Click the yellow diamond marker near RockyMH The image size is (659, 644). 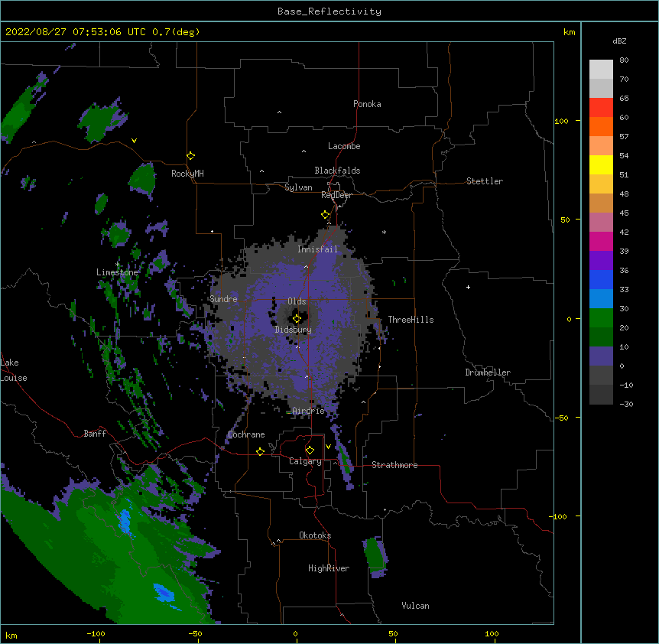[190, 156]
